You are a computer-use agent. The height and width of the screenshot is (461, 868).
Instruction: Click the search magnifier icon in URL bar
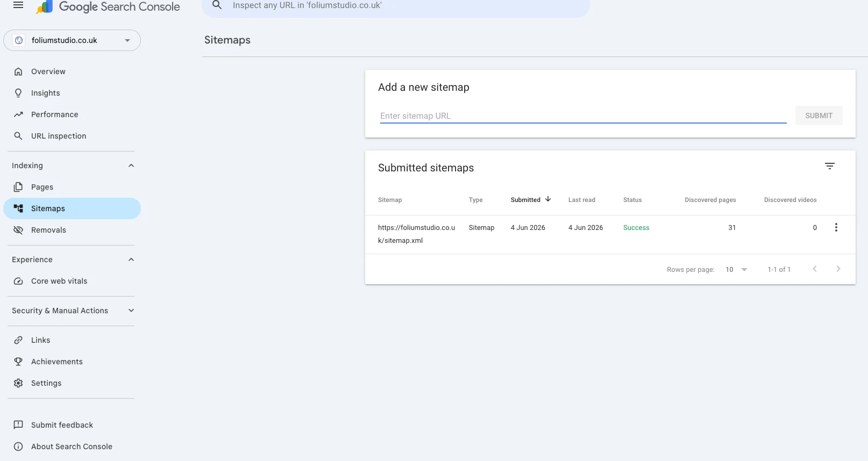(x=217, y=5)
